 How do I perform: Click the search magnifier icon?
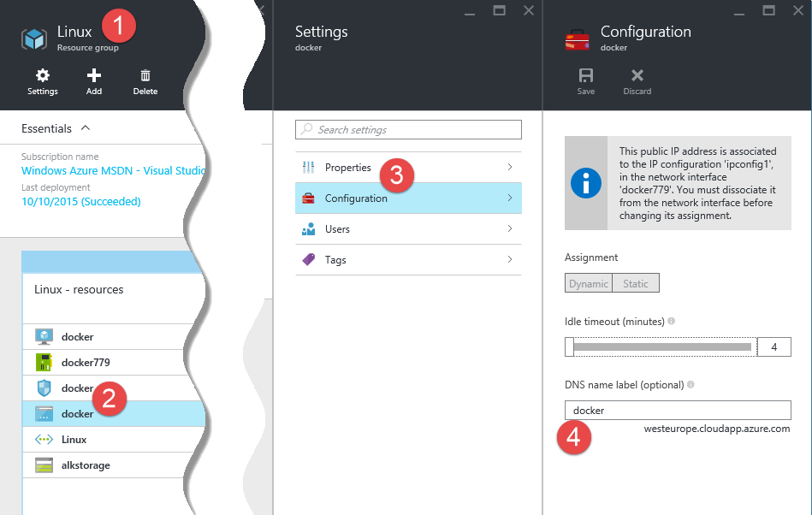307,128
